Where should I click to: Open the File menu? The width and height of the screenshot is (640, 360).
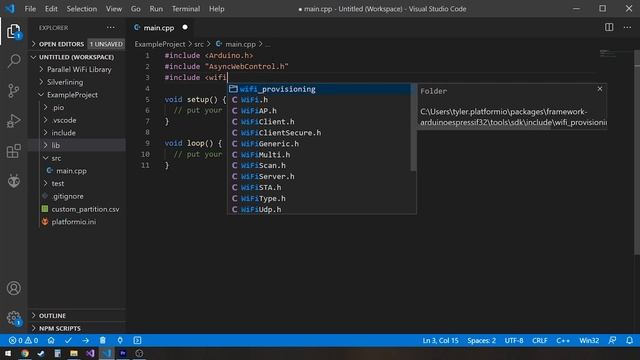coord(30,9)
